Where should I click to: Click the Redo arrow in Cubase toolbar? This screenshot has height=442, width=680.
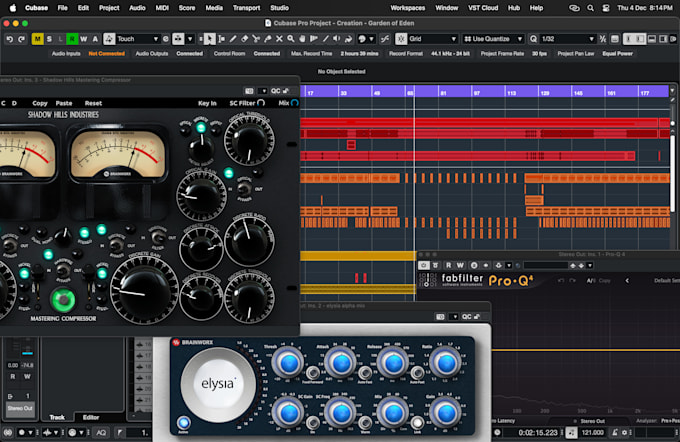(21, 39)
